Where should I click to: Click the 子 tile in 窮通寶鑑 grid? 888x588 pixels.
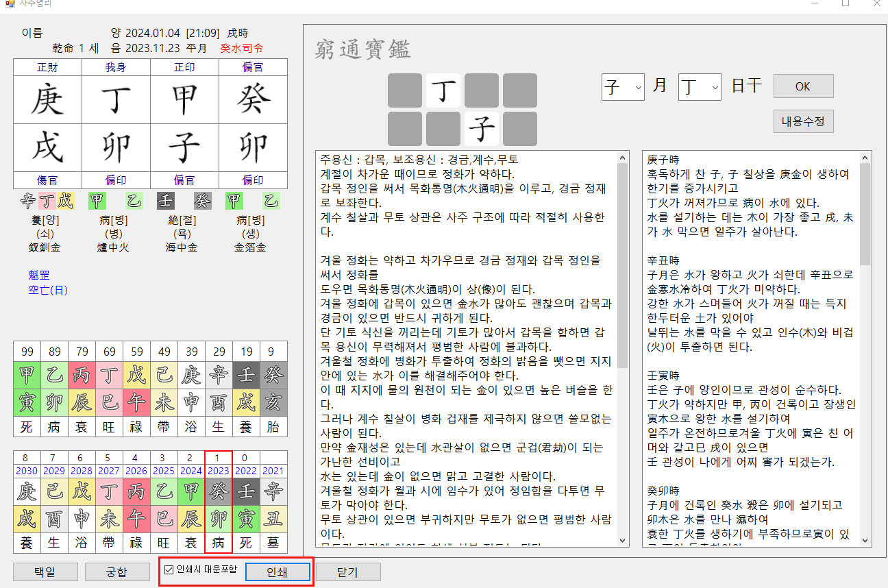pyautogui.click(x=482, y=129)
